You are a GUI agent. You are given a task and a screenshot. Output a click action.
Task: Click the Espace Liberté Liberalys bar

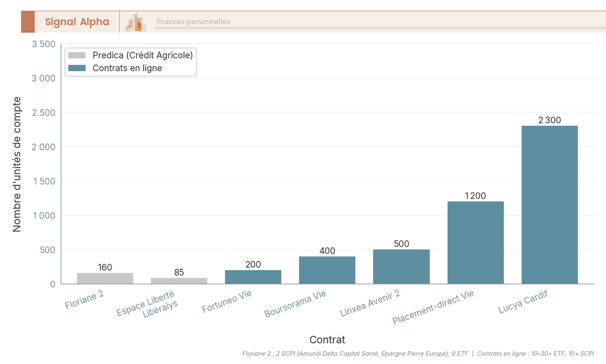[179, 281]
